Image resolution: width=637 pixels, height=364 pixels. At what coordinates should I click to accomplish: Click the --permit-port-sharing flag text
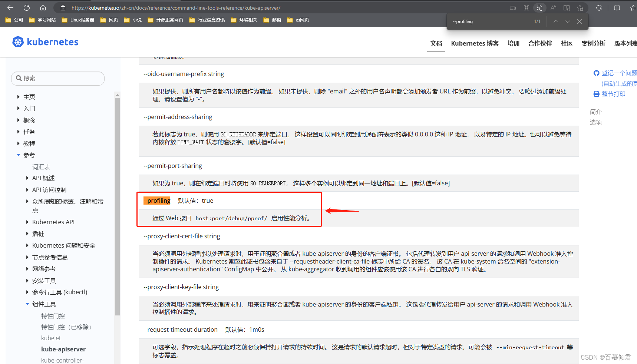coord(173,166)
